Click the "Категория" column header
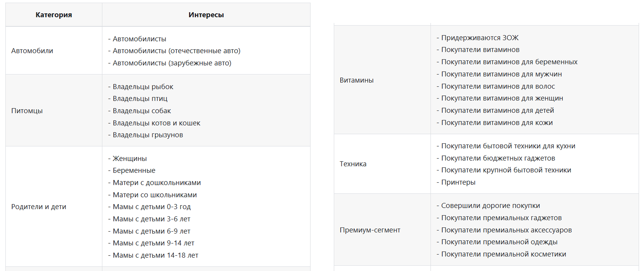 53,15
